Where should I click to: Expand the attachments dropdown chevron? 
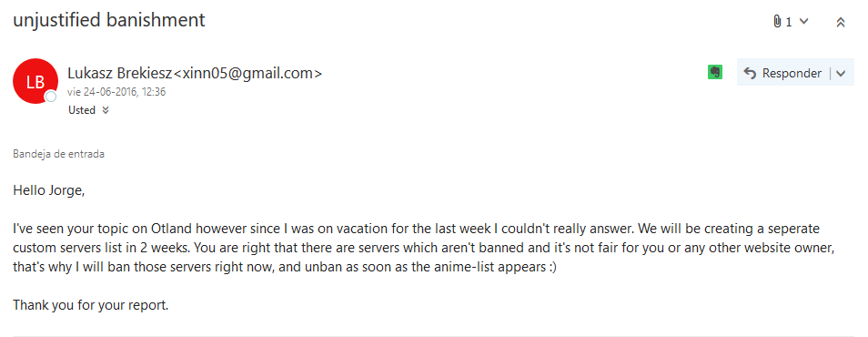803,22
